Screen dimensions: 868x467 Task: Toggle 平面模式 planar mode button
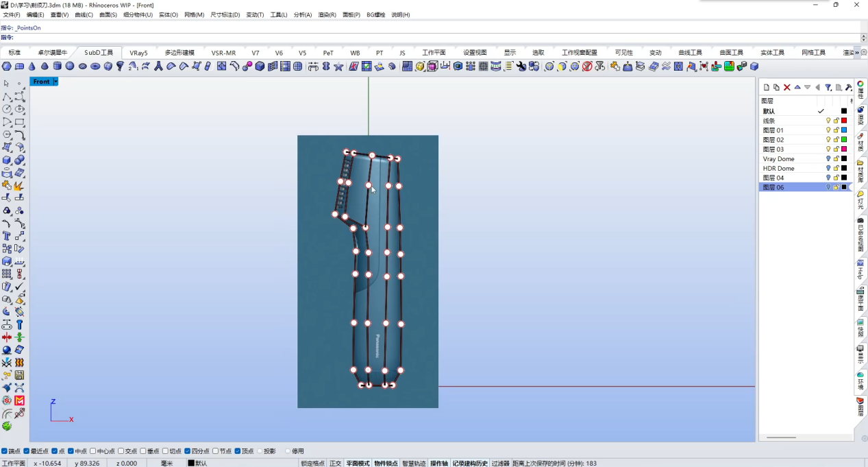(358, 463)
